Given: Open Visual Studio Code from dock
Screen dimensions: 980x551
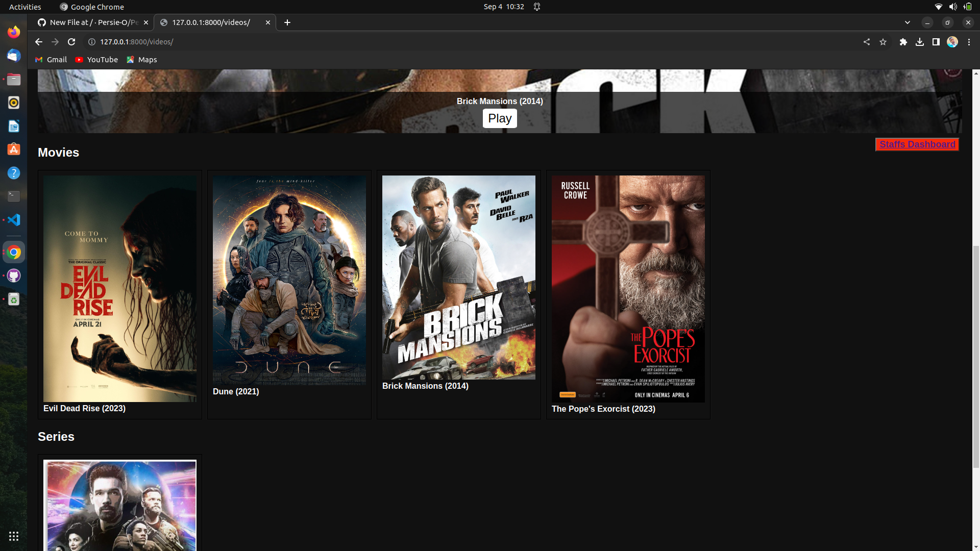Looking at the screenshot, I should pyautogui.click(x=14, y=220).
